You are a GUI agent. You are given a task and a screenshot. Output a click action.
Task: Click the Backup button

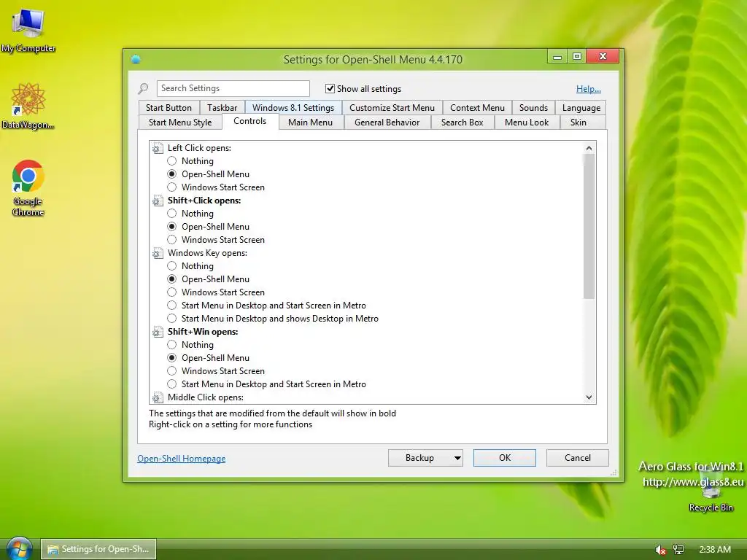coord(419,458)
